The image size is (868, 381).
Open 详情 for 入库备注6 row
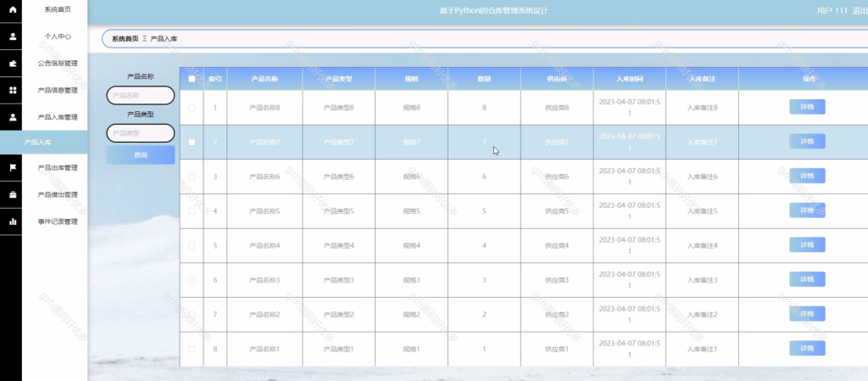click(x=807, y=176)
